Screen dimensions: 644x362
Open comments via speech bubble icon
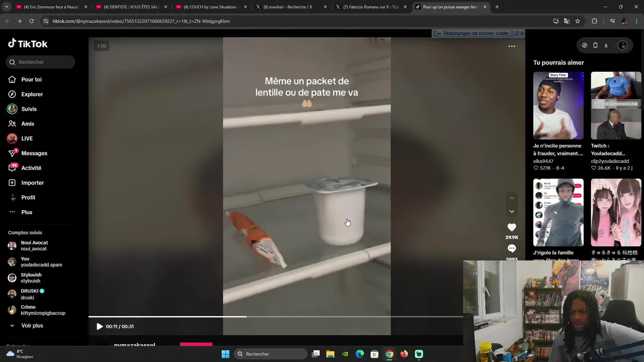tap(512, 248)
